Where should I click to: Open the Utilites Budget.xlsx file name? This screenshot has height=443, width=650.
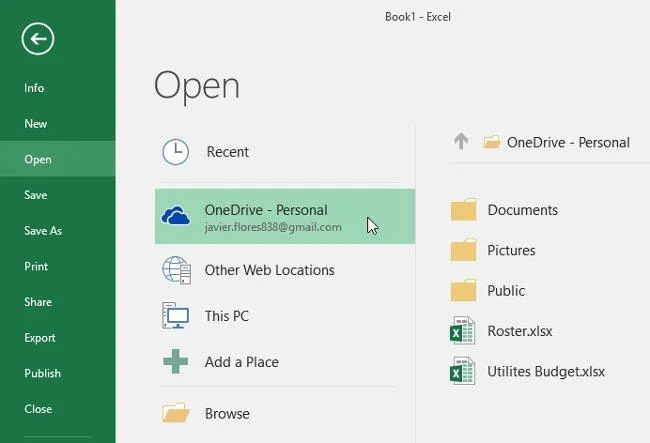point(546,371)
